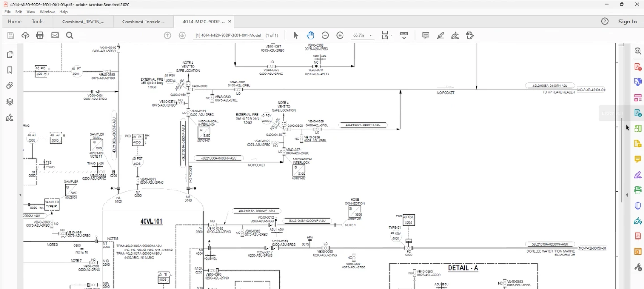The height and width of the screenshot is (289, 644).
Task: Switch to Combined_REV05 document tab
Action: pos(83,22)
